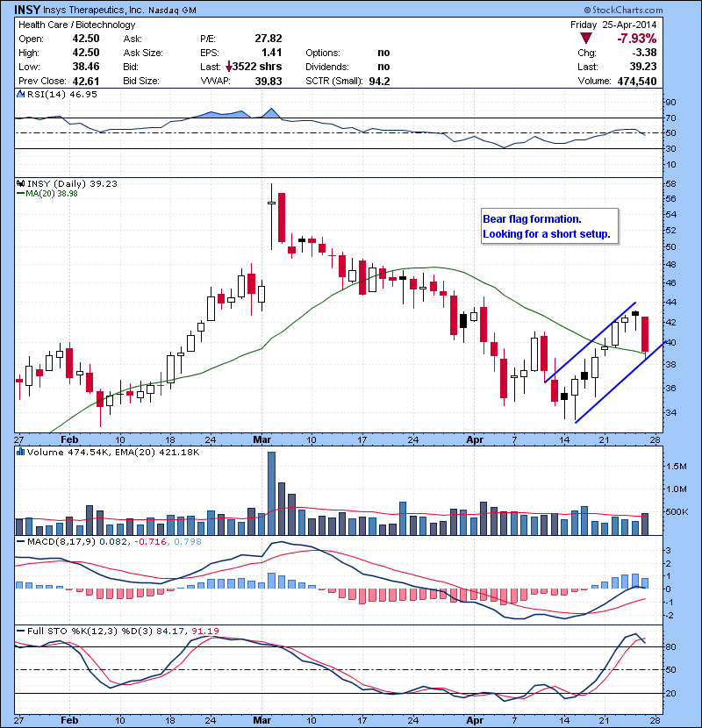Click the Options value no

point(383,53)
